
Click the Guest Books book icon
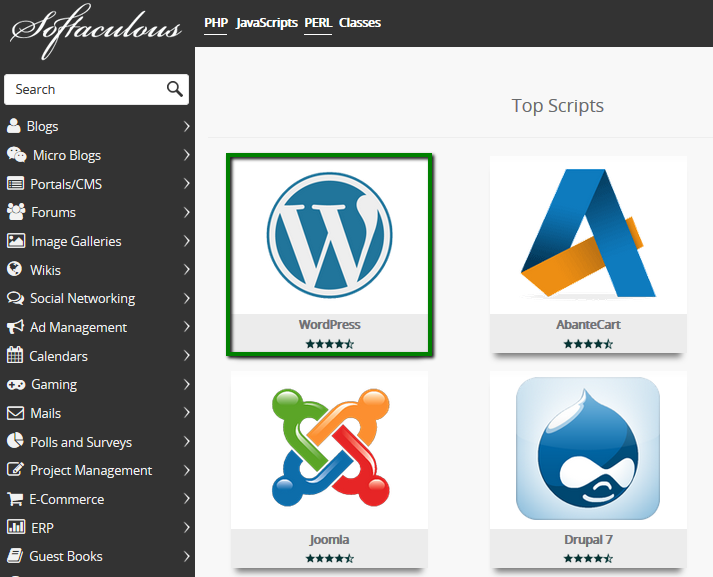coord(15,556)
